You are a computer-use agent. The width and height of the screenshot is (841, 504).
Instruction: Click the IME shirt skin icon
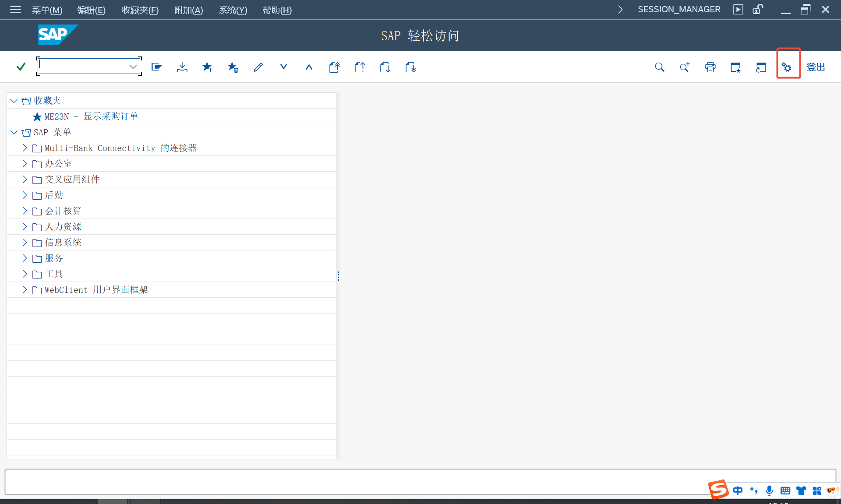(x=801, y=490)
